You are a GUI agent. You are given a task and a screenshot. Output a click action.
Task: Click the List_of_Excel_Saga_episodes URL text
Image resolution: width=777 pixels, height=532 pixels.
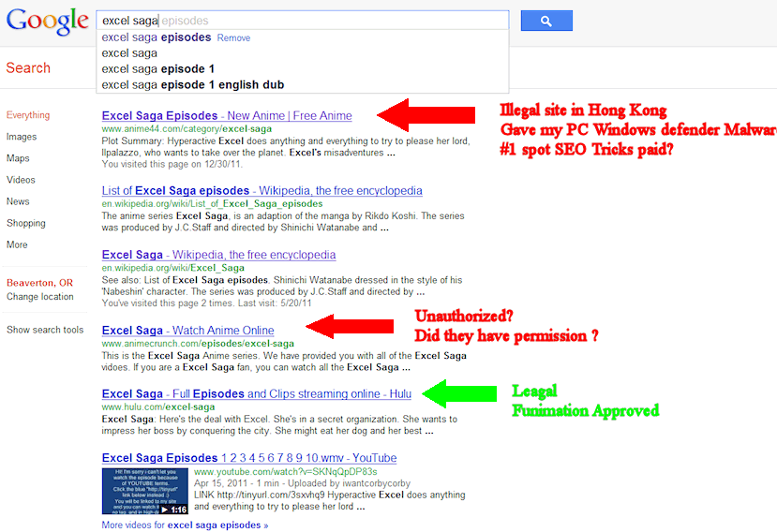212,203
